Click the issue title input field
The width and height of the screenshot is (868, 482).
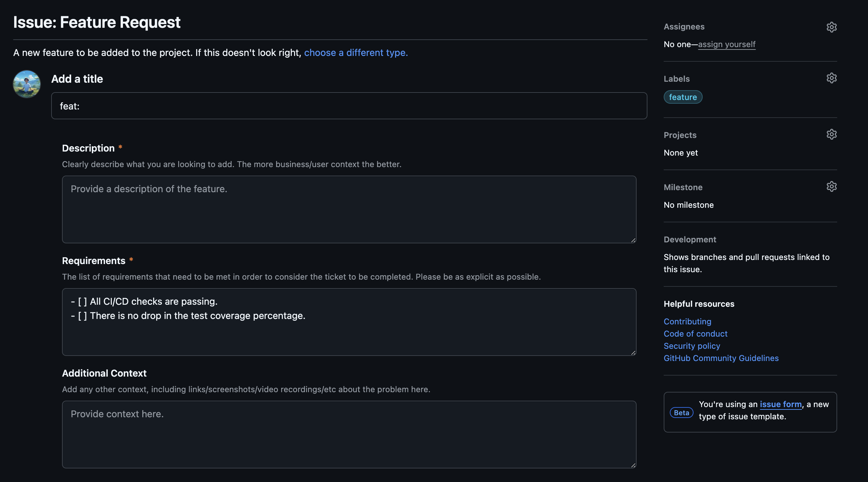click(x=349, y=106)
